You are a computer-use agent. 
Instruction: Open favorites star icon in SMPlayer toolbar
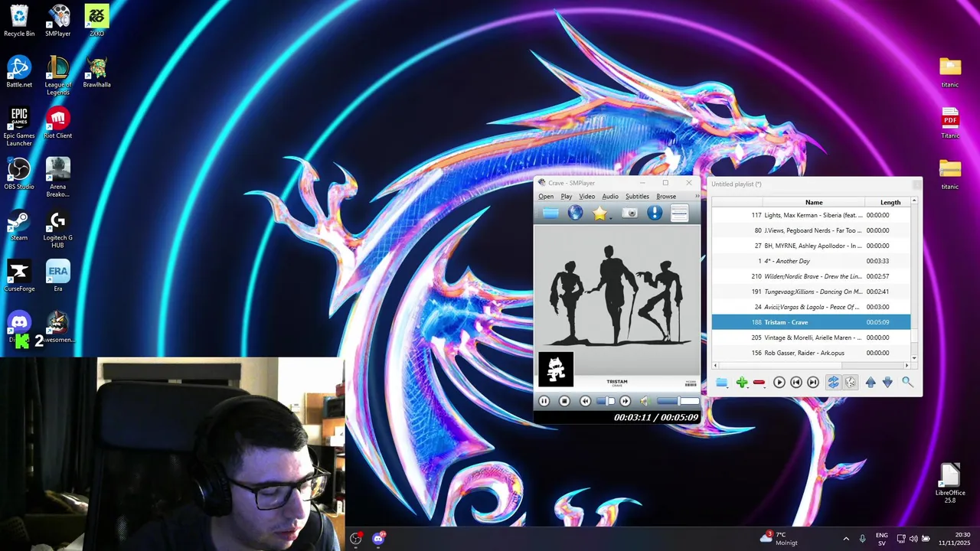click(599, 214)
